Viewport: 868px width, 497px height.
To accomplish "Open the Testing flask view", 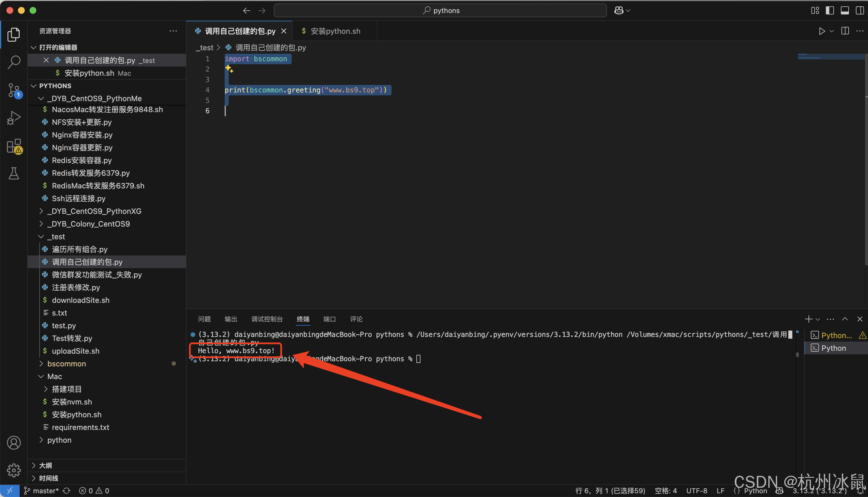I will pyautogui.click(x=14, y=173).
